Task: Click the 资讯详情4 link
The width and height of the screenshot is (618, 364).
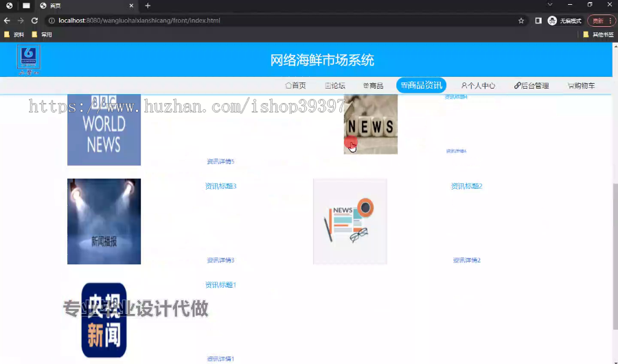Action: coord(457,151)
